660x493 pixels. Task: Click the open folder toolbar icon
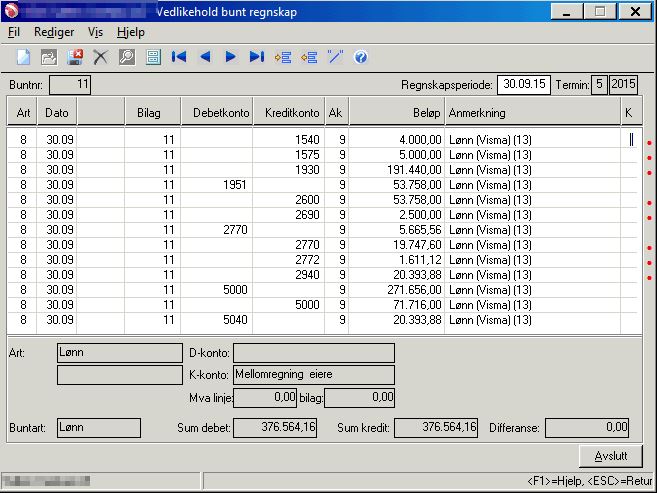(x=48, y=57)
